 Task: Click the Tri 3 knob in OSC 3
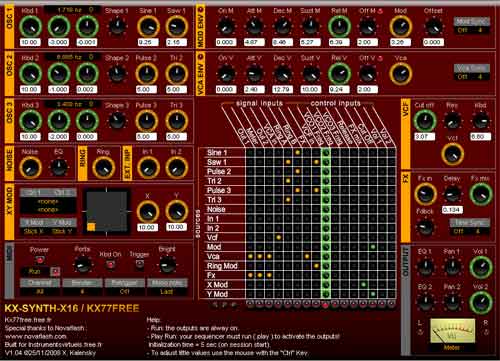tap(176, 121)
